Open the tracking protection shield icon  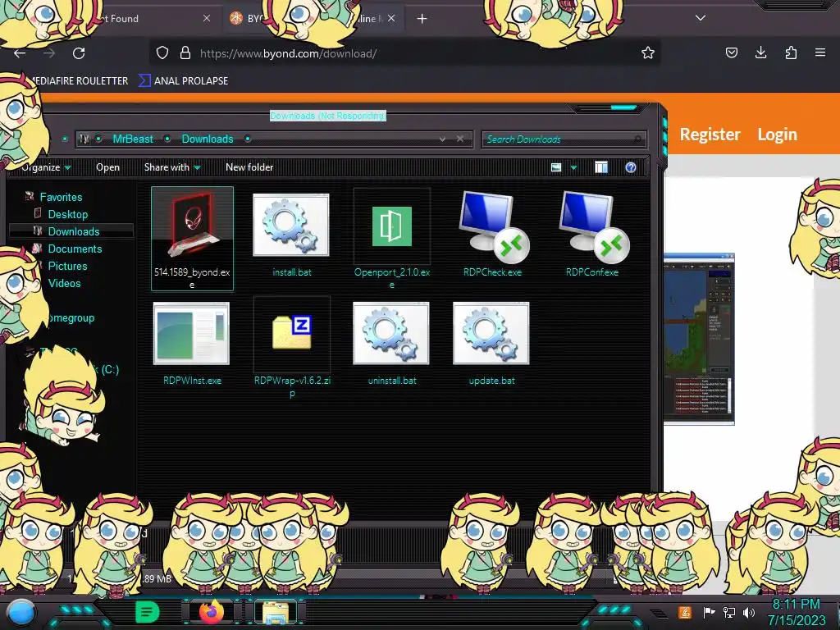[162, 52]
